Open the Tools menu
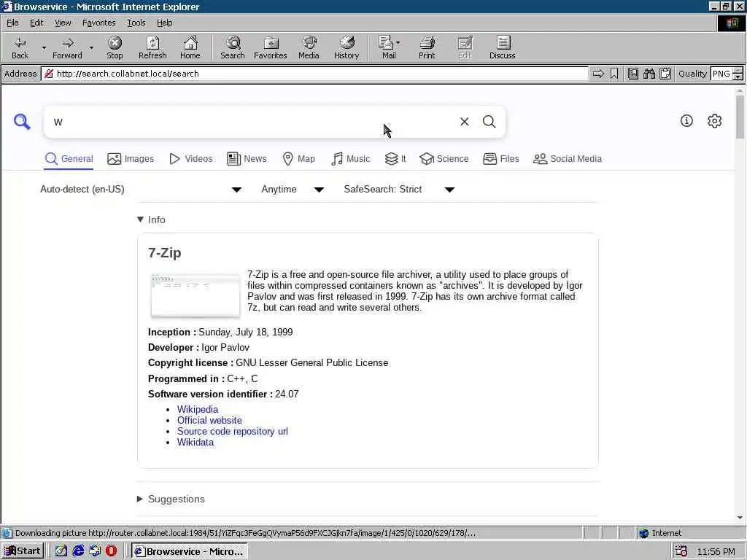Image resolution: width=747 pixels, height=560 pixels. [x=136, y=23]
